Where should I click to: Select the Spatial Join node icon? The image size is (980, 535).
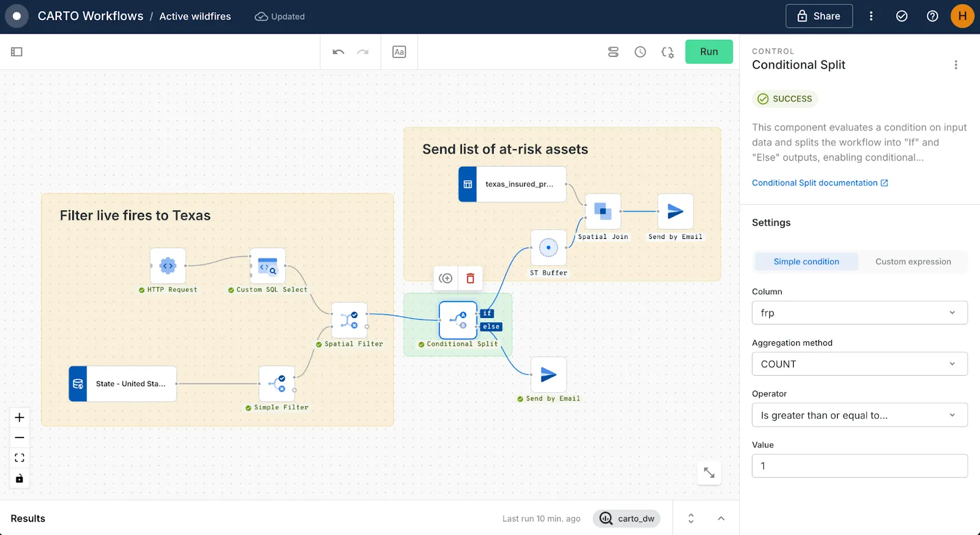pyautogui.click(x=603, y=211)
